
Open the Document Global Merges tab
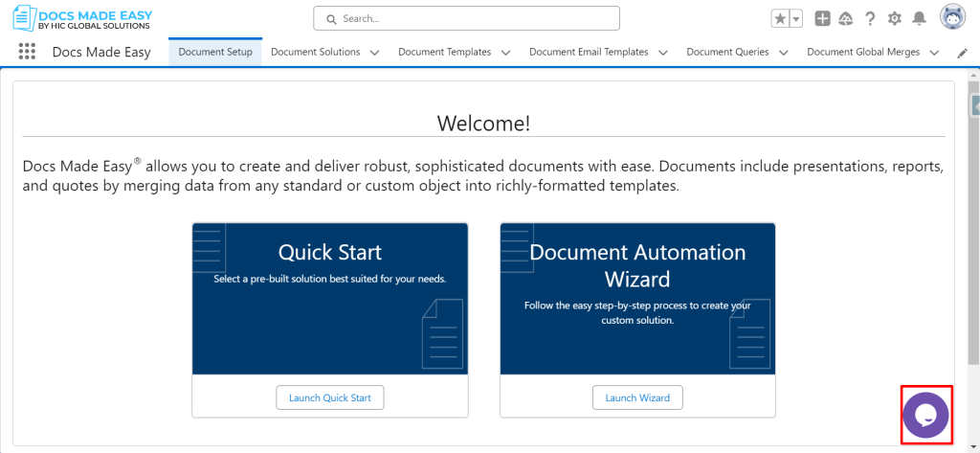[x=863, y=52]
